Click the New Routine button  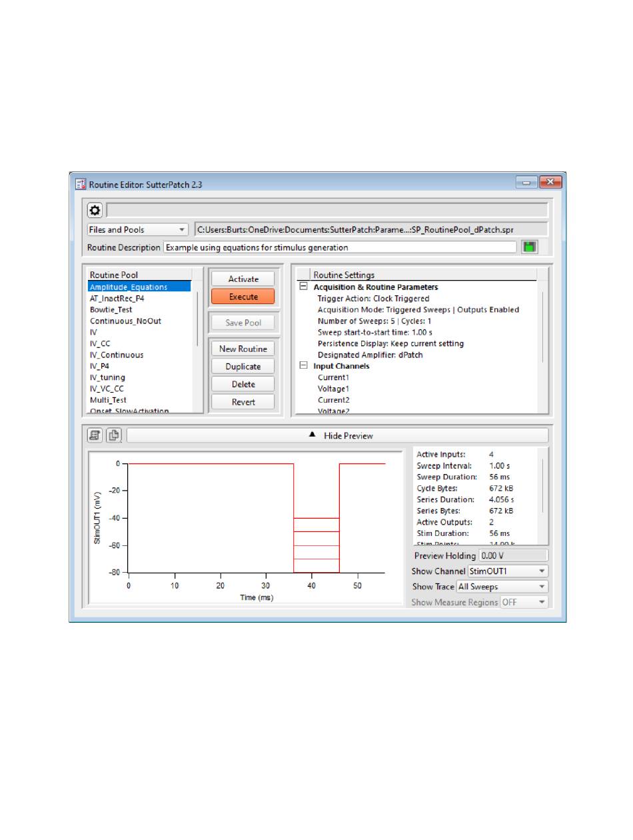(x=243, y=349)
